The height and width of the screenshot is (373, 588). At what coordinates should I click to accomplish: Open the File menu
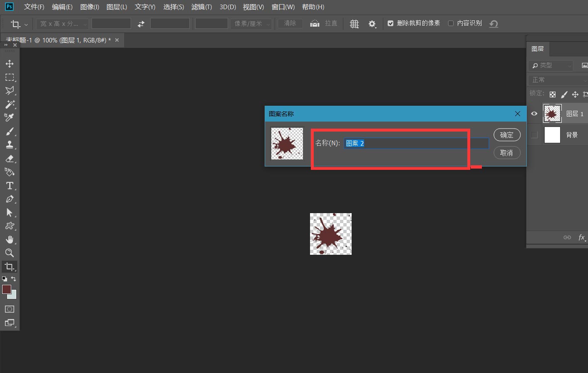(x=34, y=7)
